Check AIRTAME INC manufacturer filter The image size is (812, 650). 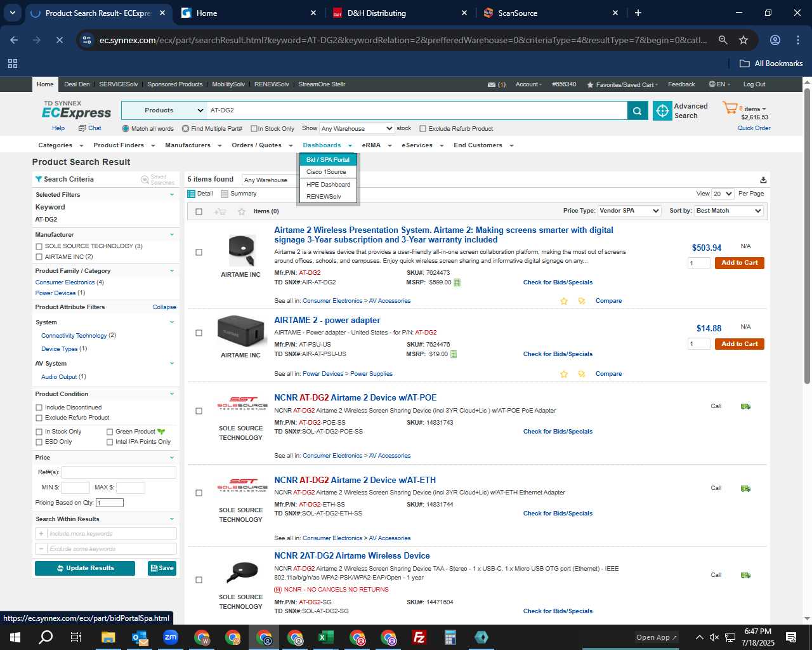(39, 257)
